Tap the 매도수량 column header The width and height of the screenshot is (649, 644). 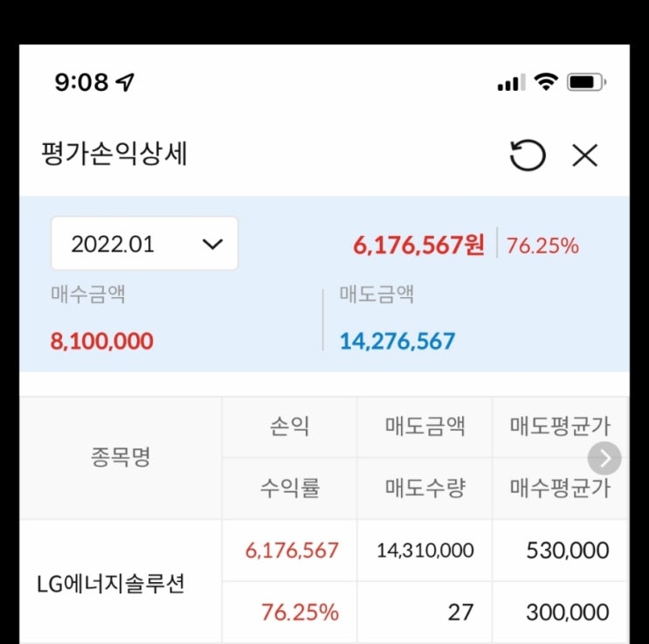[425, 488]
